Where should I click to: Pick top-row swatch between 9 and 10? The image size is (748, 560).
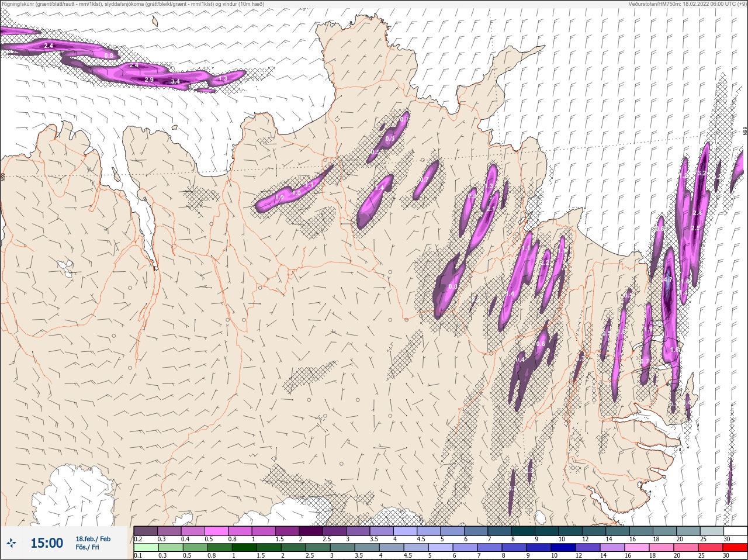click(x=546, y=531)
